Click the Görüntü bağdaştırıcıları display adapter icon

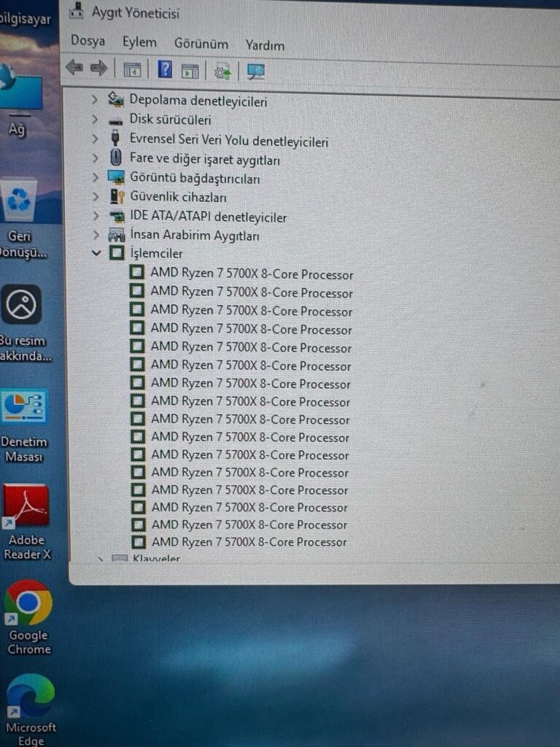pos(116,177)
